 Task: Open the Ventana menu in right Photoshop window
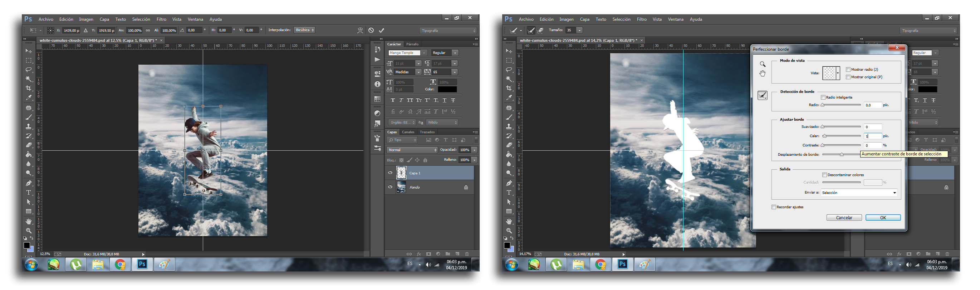(676, 19)
